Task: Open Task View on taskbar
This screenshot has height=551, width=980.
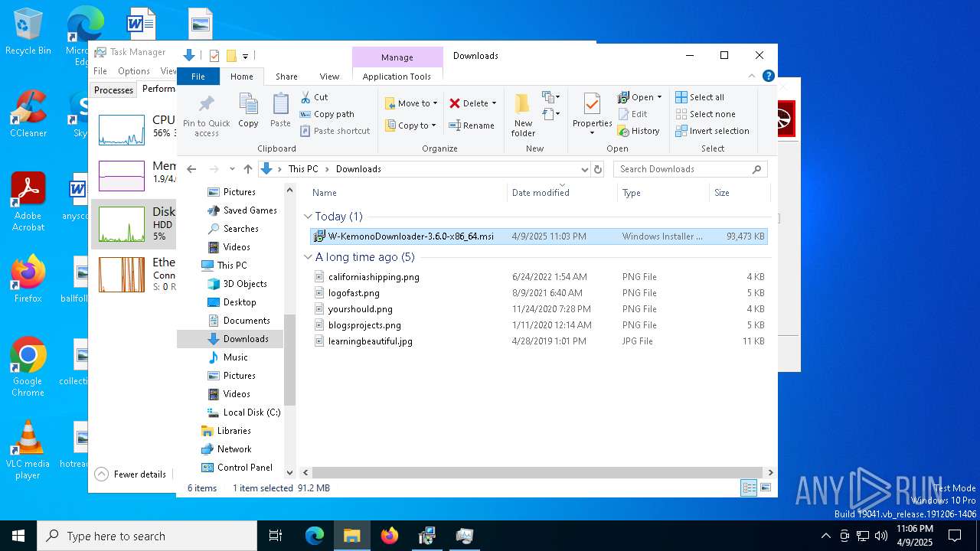Action: coord(276,536)
